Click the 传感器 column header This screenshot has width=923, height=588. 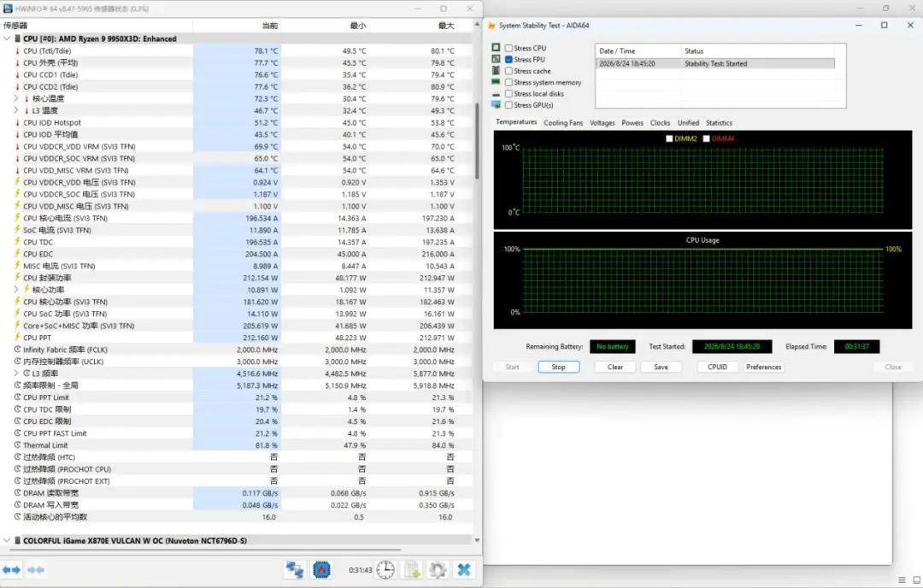pyautogui.click(x=97, y=26)
